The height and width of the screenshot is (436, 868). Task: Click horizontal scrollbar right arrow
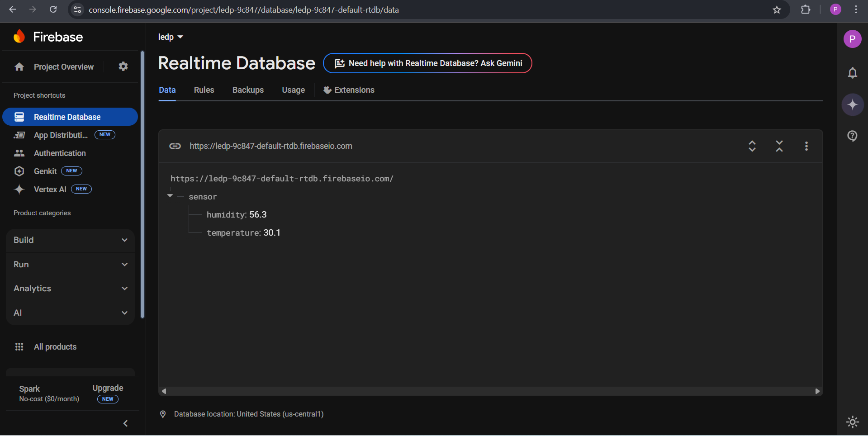[x=817, y=391]
